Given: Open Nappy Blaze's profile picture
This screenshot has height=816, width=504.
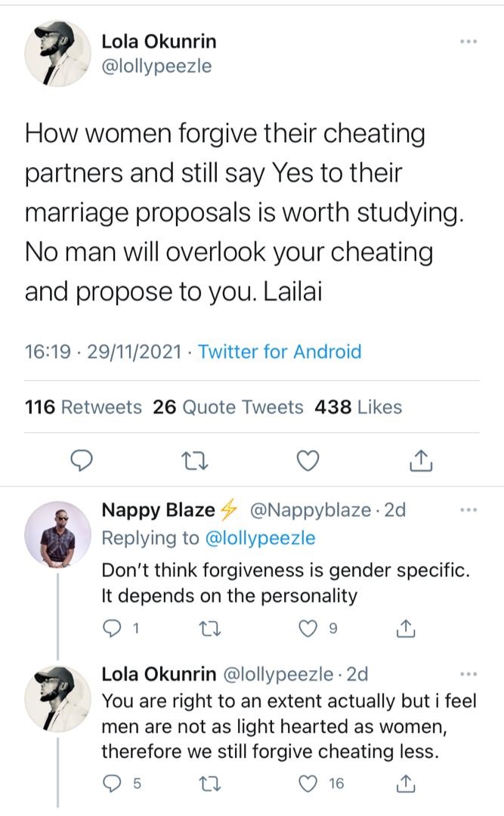Looking at the screenshot, I should tap(57, 533).
